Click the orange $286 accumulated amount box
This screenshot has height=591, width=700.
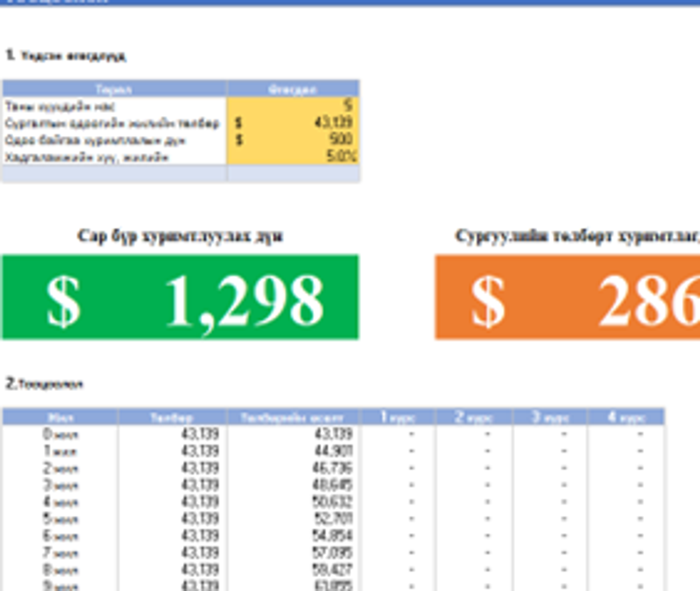coord(567,297)
